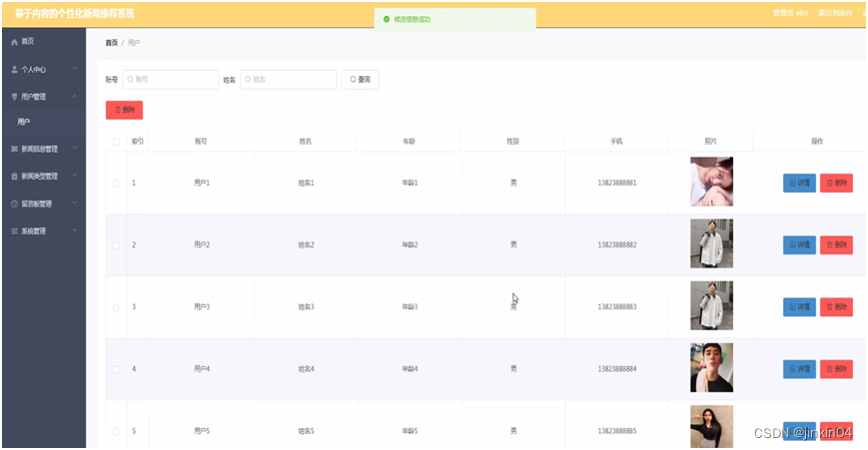
Task: Collapse the 用户管理 menu arrow
Action: click(x=75, y=96)
